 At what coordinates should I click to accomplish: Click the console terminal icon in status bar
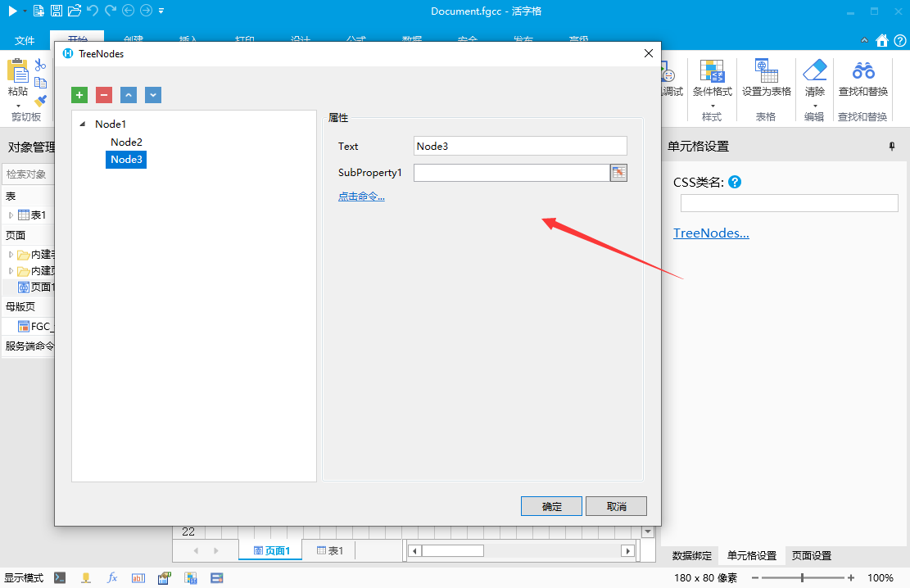(60, 577)
